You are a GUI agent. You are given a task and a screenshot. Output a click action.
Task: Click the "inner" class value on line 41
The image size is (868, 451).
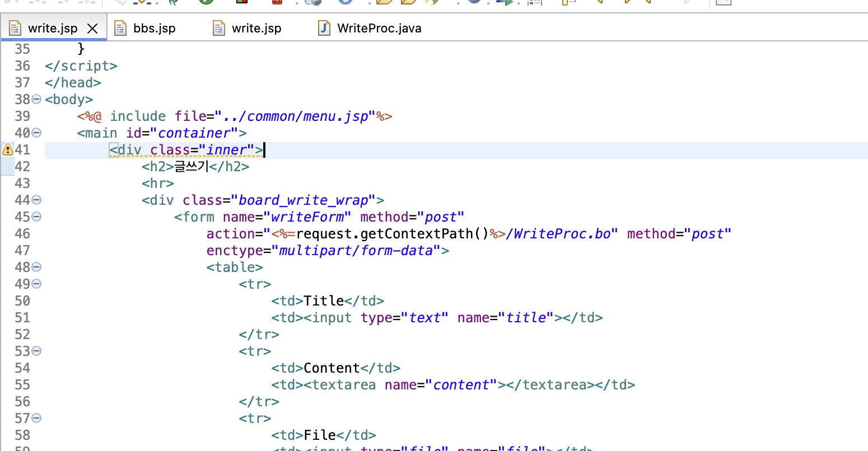pos(227,150)
